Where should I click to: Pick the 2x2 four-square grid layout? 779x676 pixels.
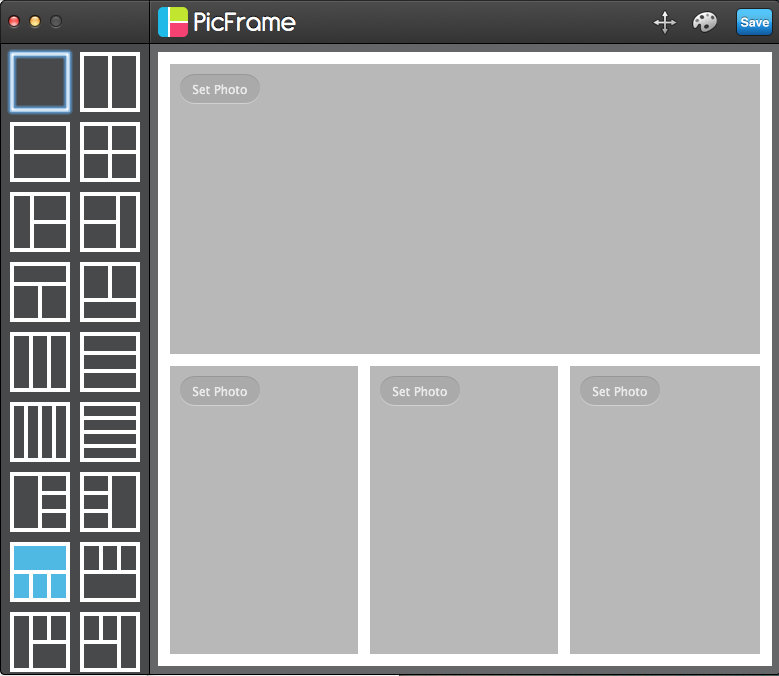[x=110, y=152]
